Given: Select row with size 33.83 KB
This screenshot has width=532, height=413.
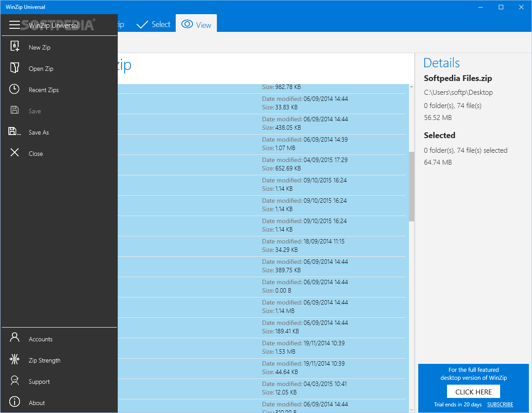Looking at the screenshot, I should [262, 104].
